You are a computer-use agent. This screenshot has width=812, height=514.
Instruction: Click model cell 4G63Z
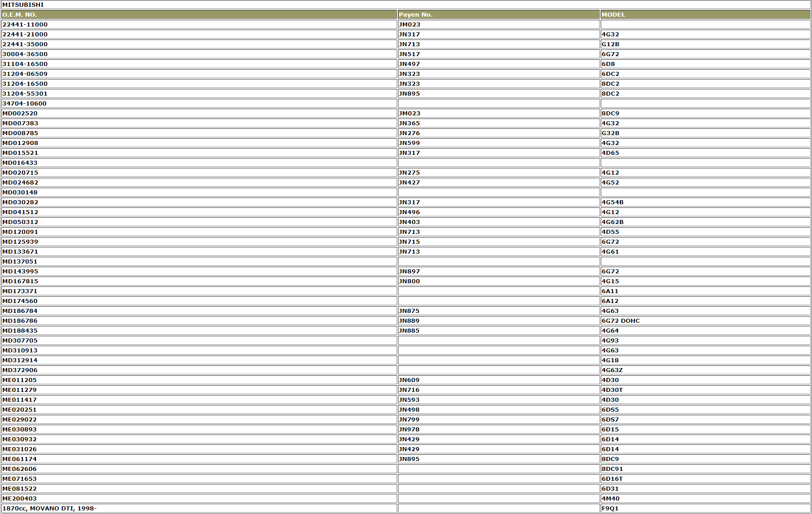(x=706, y=370)
